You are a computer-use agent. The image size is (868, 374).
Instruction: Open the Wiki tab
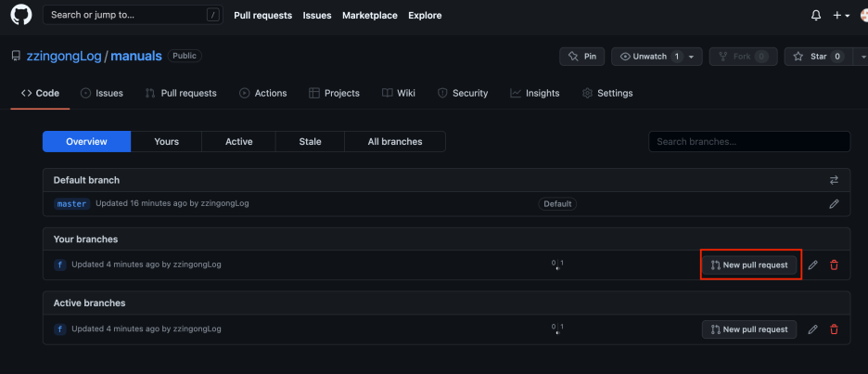point(399,93)
